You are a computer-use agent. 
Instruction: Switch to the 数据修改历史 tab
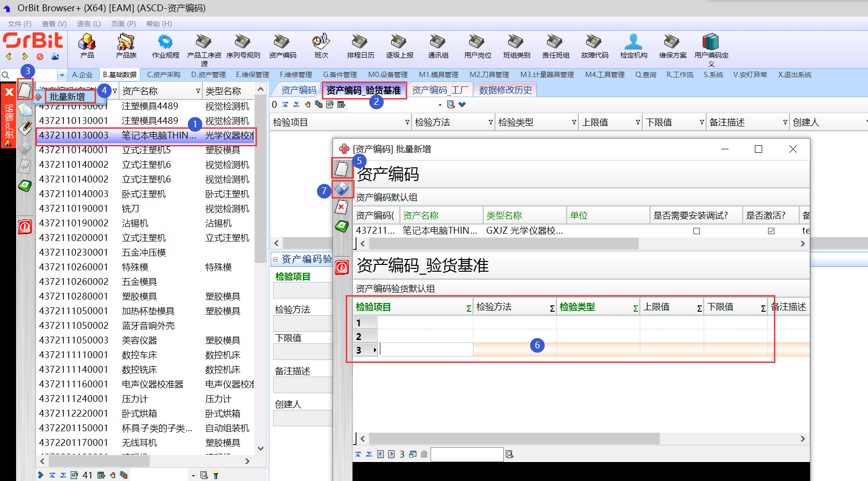(x=505, y=90)
